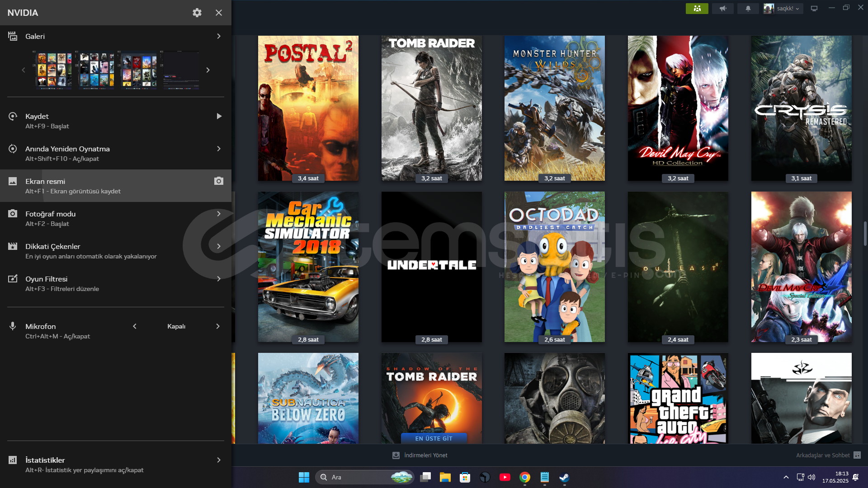Viewport: 868px width, 488px height.
Task: Open Monster Hunter Wilds cover
Action: (555, 108)
